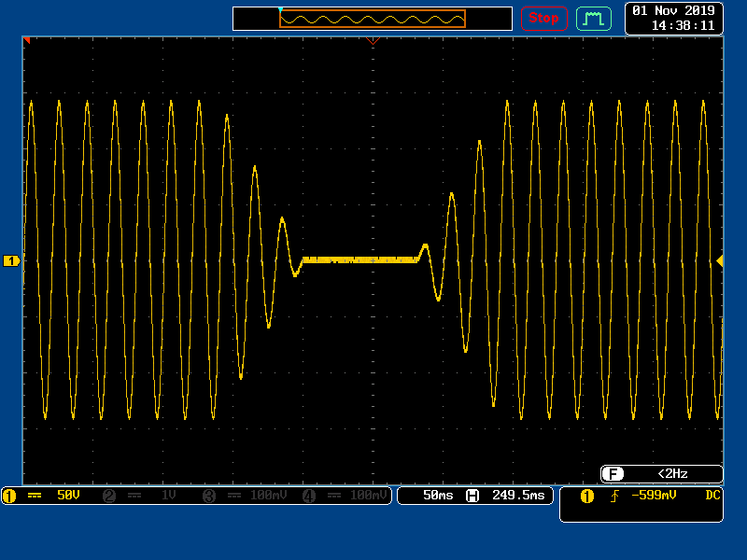Click the rising edge trigger slope icon
Viewport: 747px width, 560px height.
pyautogui.click(x=614, y=497)
